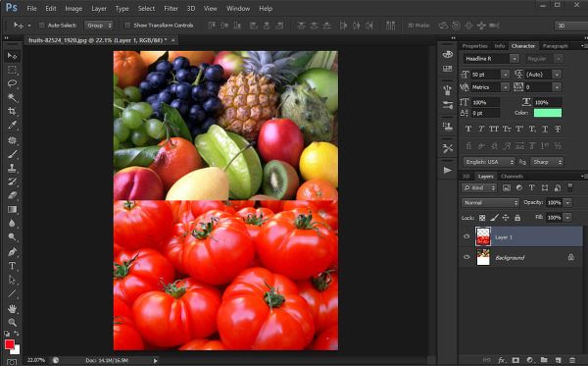
Task: Select the Lasso tool
Action: (12, 83)
